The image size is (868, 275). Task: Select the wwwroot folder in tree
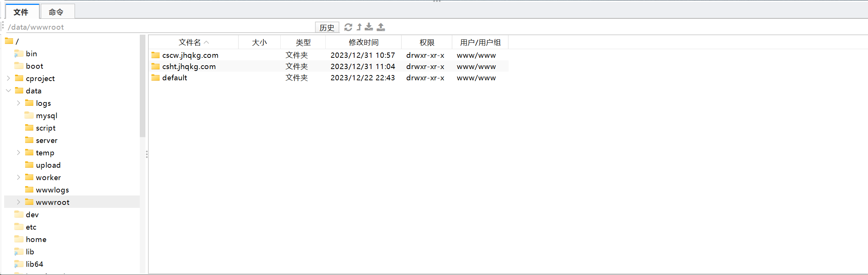(47, 202)
